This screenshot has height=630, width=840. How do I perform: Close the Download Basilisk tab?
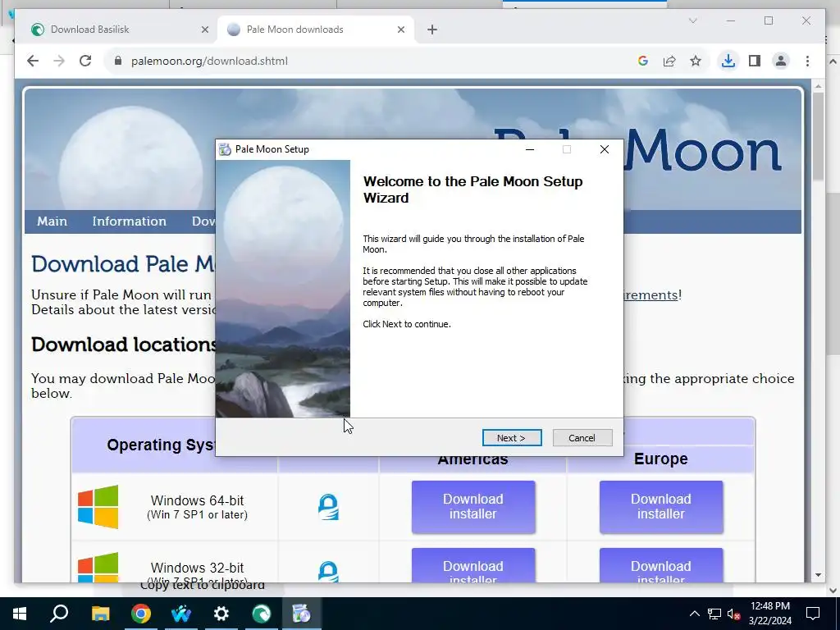(204, 30)
